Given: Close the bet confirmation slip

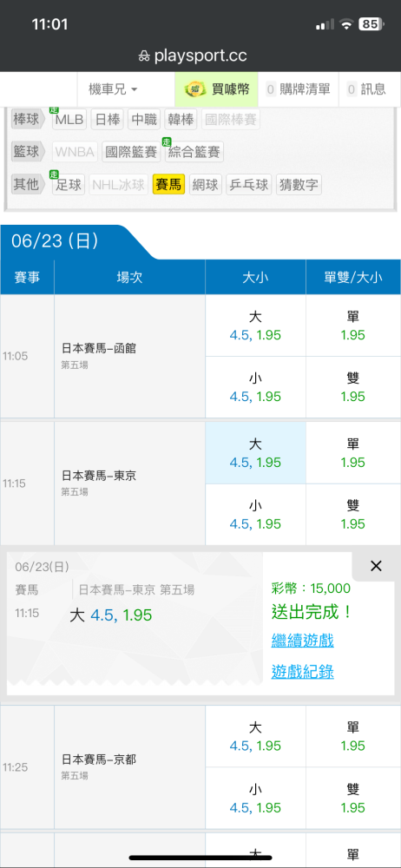Looking at the screenshot, I should [376, 566].
